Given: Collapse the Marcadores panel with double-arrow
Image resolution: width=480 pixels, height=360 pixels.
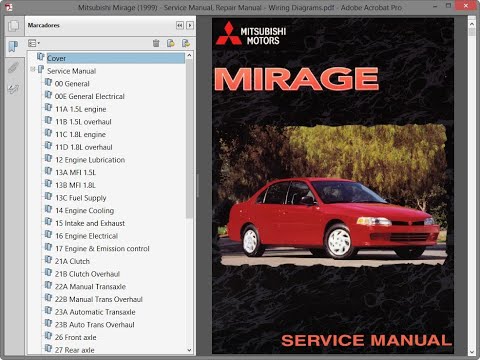Looking at the screenshot, I should click(x=180, y=25).
